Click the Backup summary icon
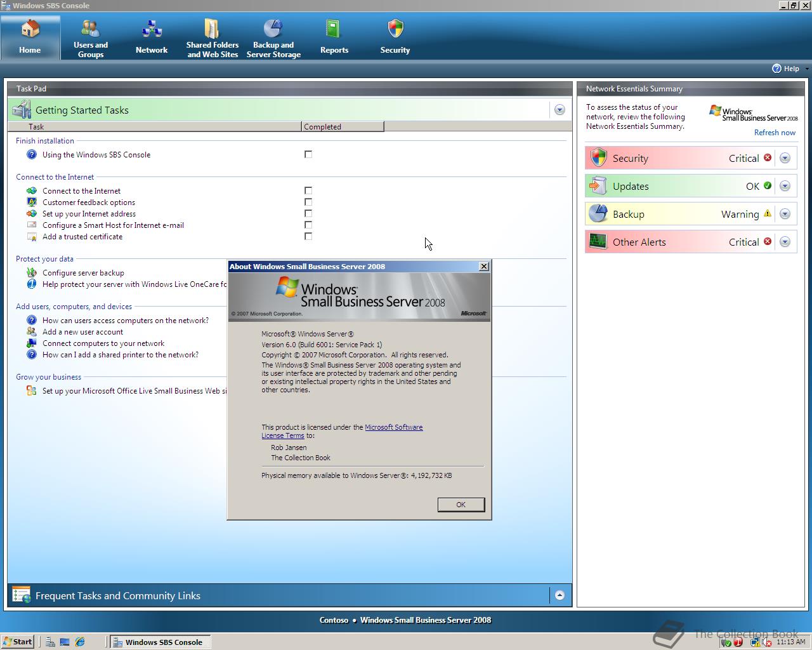This screenshot has height=650, width=812. coord(598,213)
